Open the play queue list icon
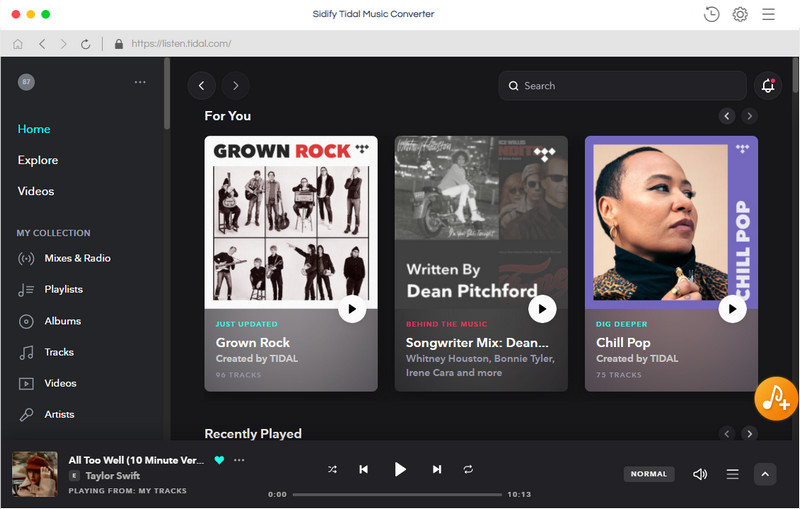The image size is (800, 509). (732, 474)
